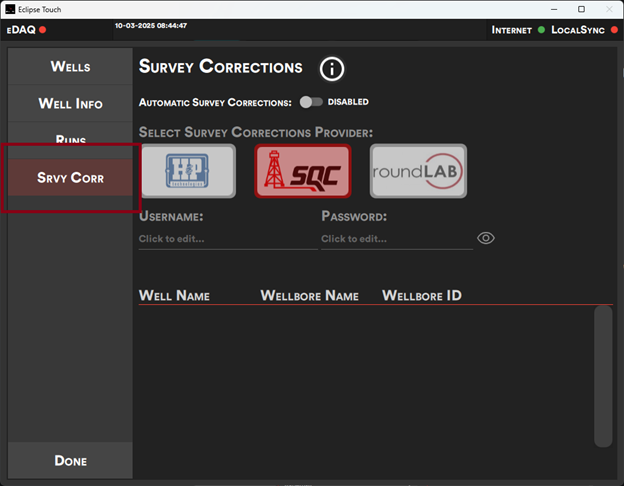Click the Username input field
The image size is (624, 486).
227,239
